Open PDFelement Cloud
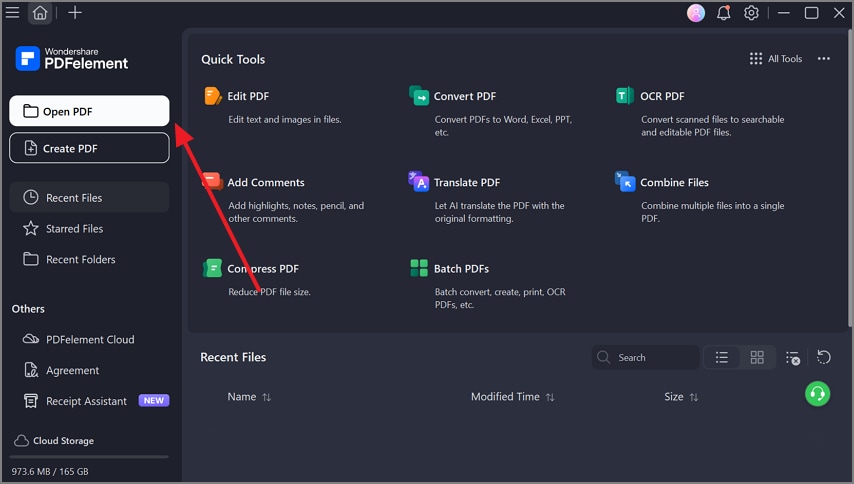This screenshot has height=484, width=854. (x=89, y=339)
